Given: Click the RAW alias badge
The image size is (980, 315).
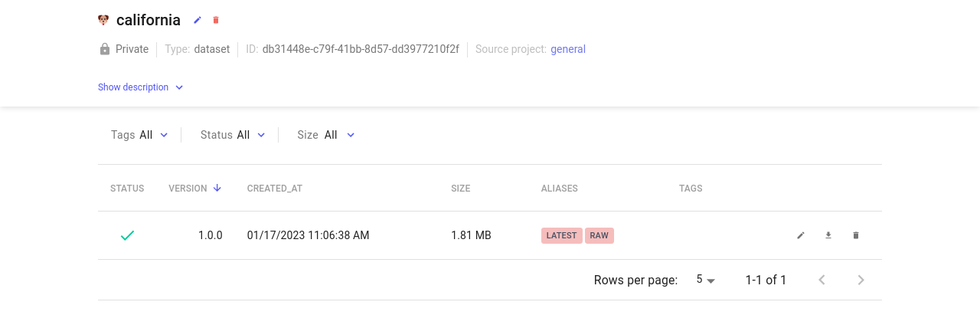Looking at the screenshot, I should click(x=599, y=235).
